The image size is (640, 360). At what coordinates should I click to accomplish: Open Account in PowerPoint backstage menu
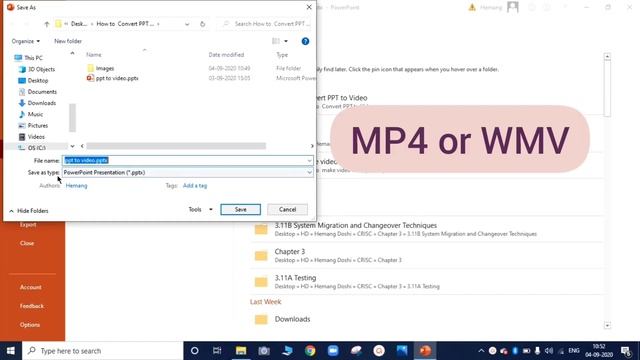31,287
